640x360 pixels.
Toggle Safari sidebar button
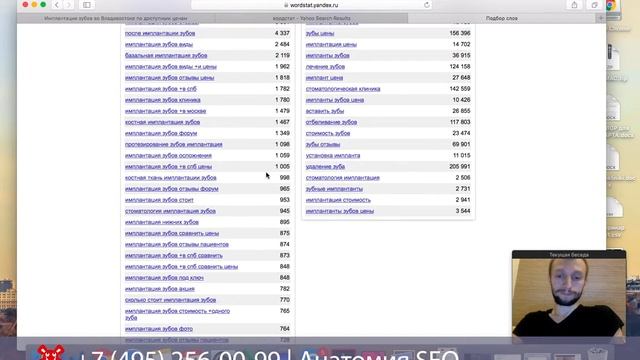pos(87,5)
